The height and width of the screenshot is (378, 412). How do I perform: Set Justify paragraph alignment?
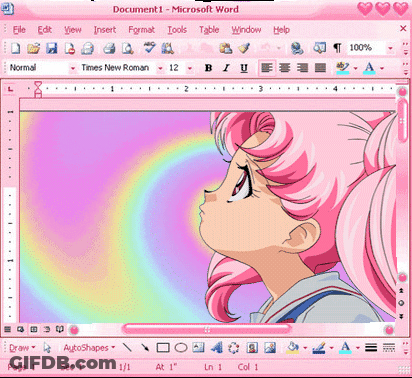click(320, 68)
